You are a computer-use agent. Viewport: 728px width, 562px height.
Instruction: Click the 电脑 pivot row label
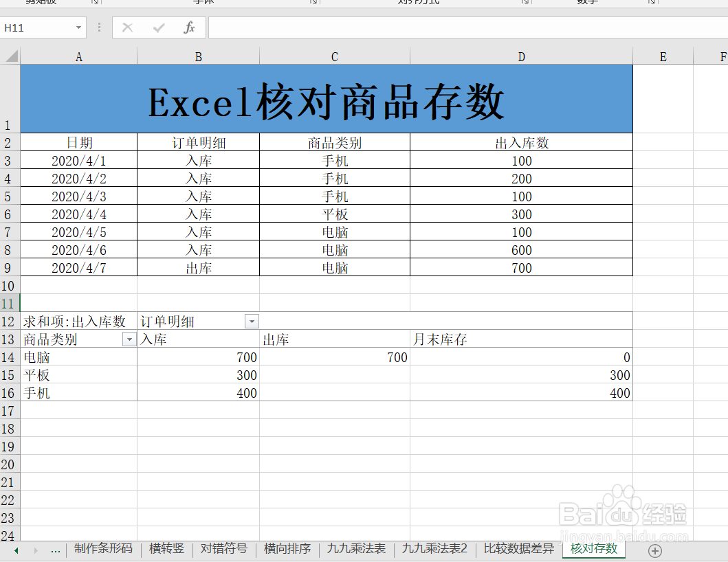pyautogui.click(x=79, y=357)
